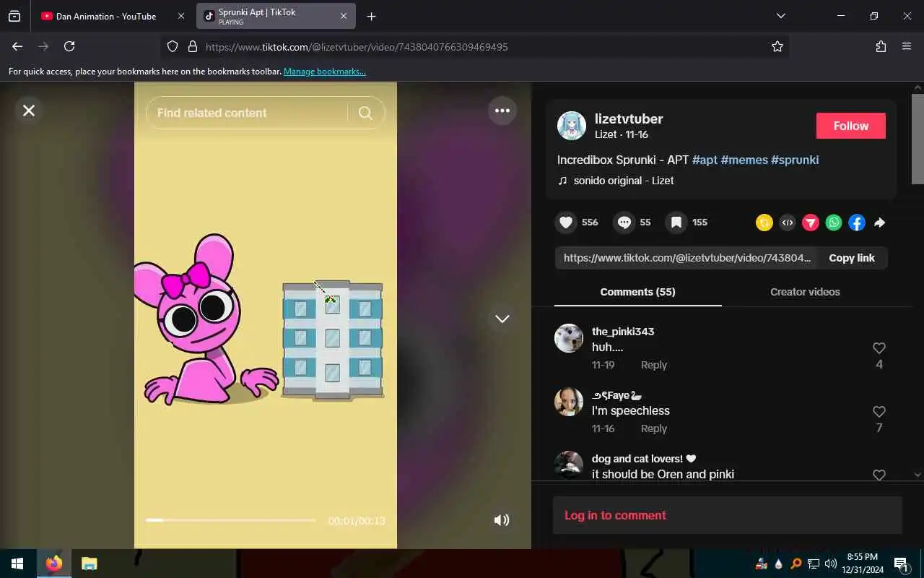Like the video with the heart icon
Screen dimensions: 924x578
pyautogui.click(x=567, y=223)
